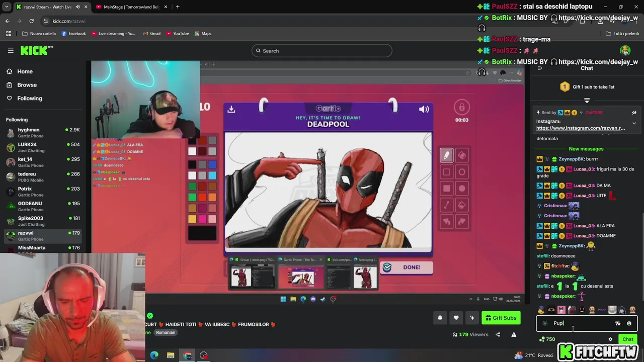Expand pinned Instagram message chevron
This screenshot has height=362, width=644.
click(634, 123)
